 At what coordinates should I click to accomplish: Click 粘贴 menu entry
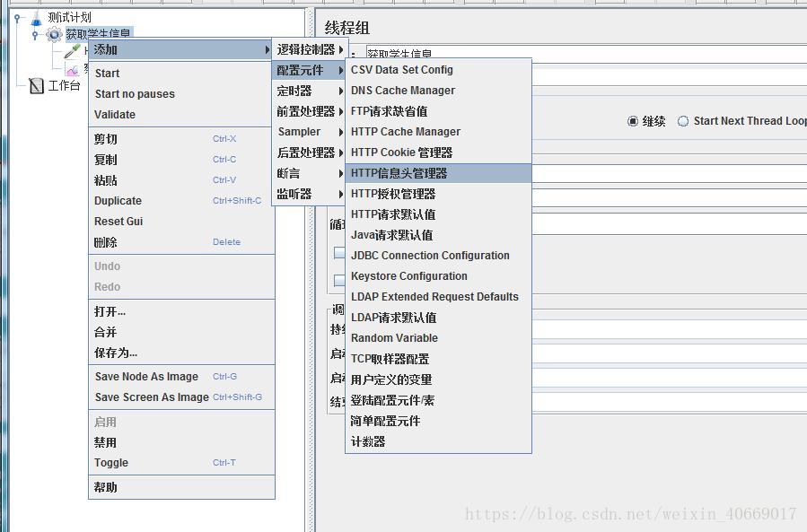pyautogui.click(x=181, y=180)
